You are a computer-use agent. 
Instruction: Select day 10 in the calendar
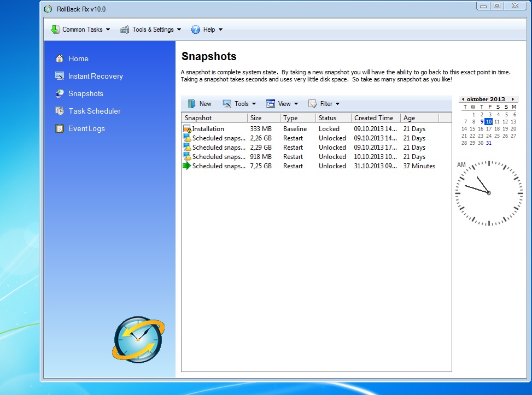point(489,121)
